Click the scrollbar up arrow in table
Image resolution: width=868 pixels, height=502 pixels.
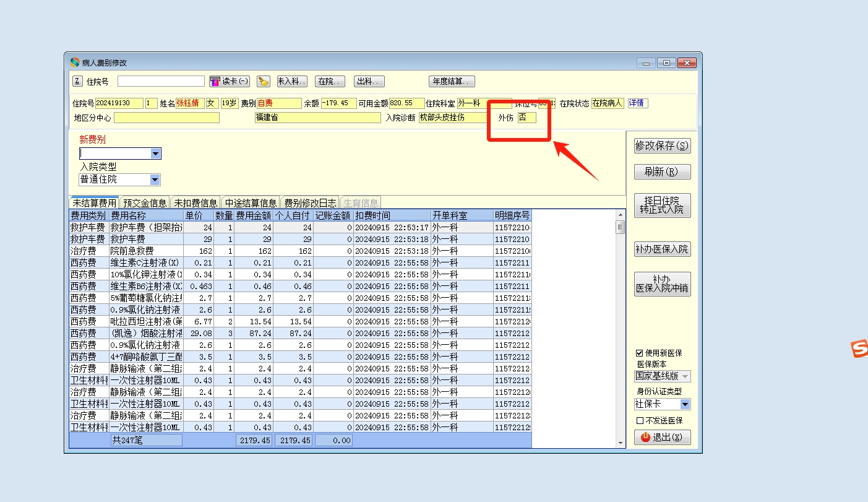tap(621, 215)
